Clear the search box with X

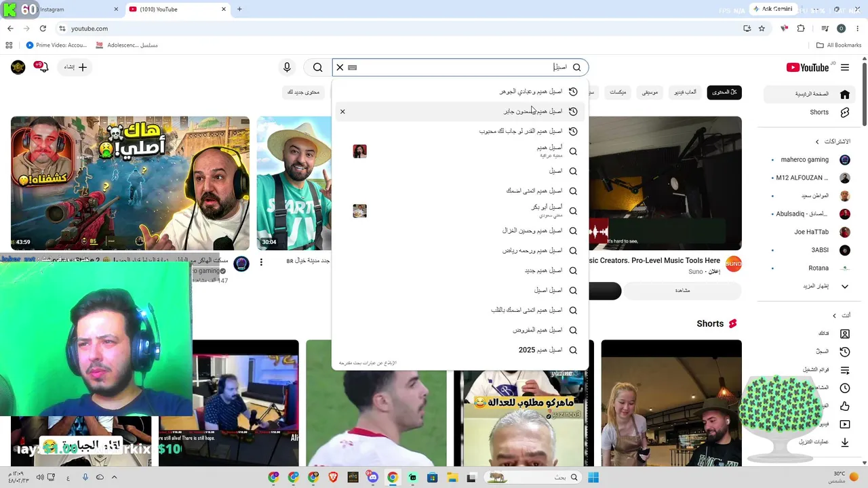(x=340, y=67)
